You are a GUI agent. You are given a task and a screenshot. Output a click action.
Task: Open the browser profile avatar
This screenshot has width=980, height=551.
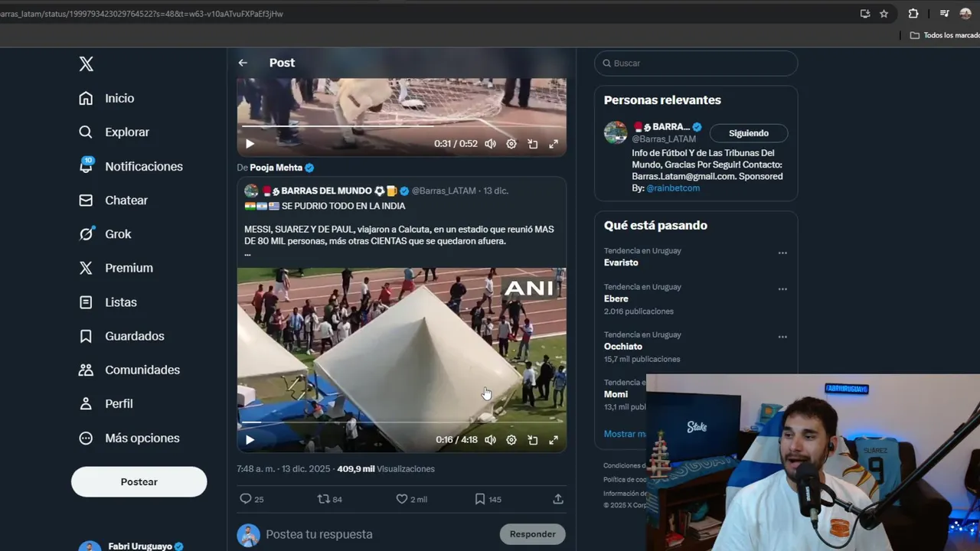(x=965, y=14)
